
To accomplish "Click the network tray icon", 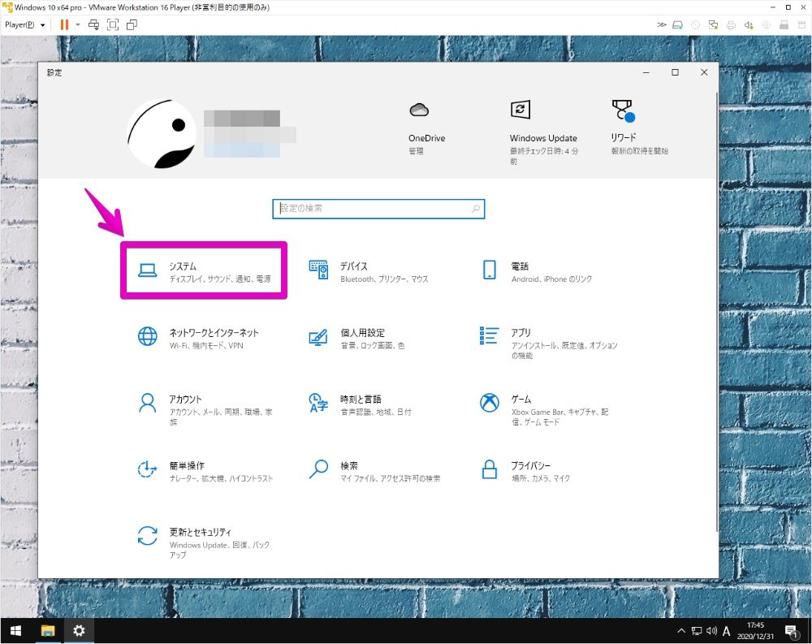I will pos(697,631).
